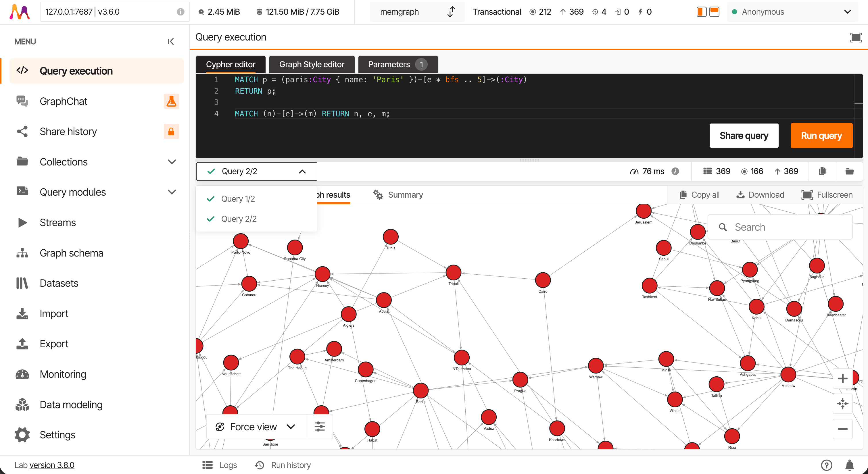The height and width of the screenshot is (474, 868).
Task: Toggle the top layout panel button
Action: click(714, 11)
